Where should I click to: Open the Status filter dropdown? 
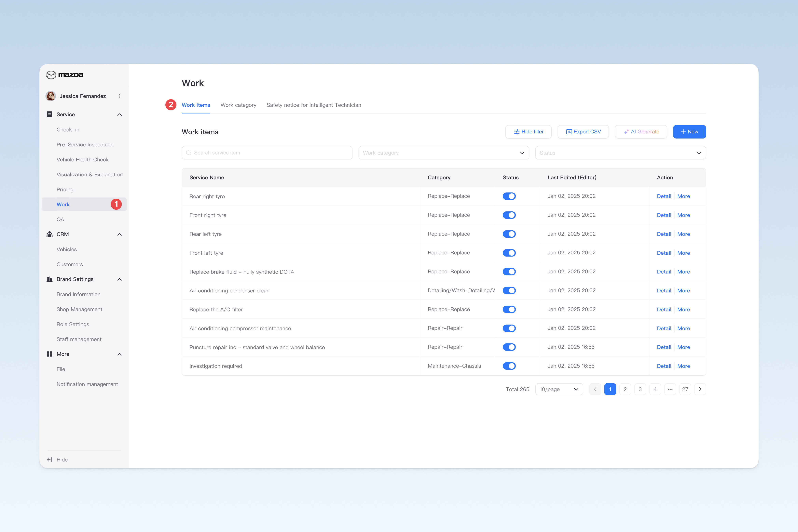pyautogui.click(x=620, y=153)
